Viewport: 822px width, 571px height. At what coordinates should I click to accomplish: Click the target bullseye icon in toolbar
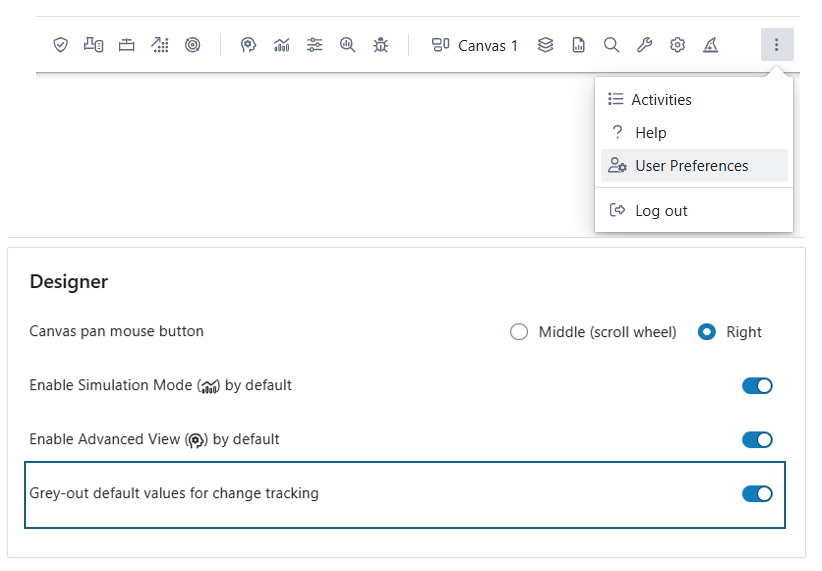point(193,45)
